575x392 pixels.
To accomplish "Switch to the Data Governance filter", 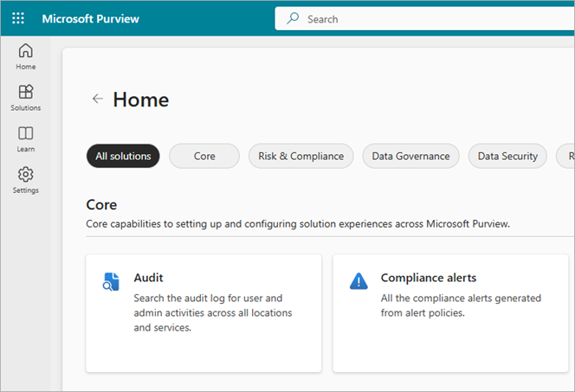I will click(410, 156).
